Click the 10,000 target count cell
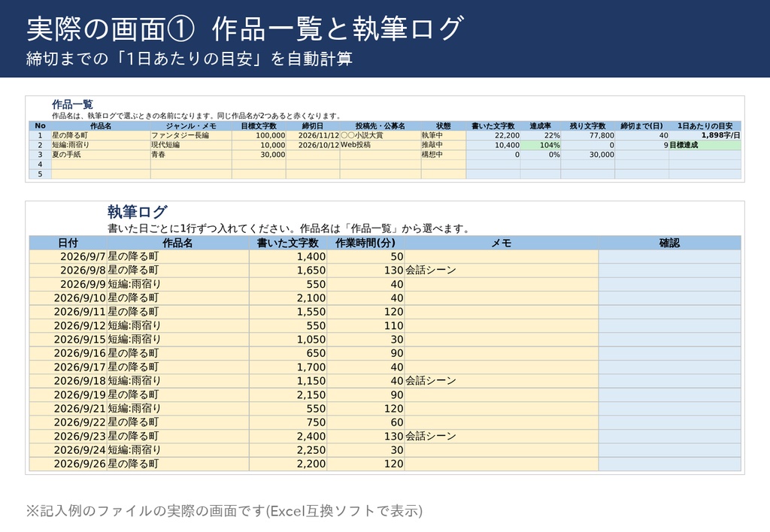The height and width of the screenshot is (532, 770). 259,145
